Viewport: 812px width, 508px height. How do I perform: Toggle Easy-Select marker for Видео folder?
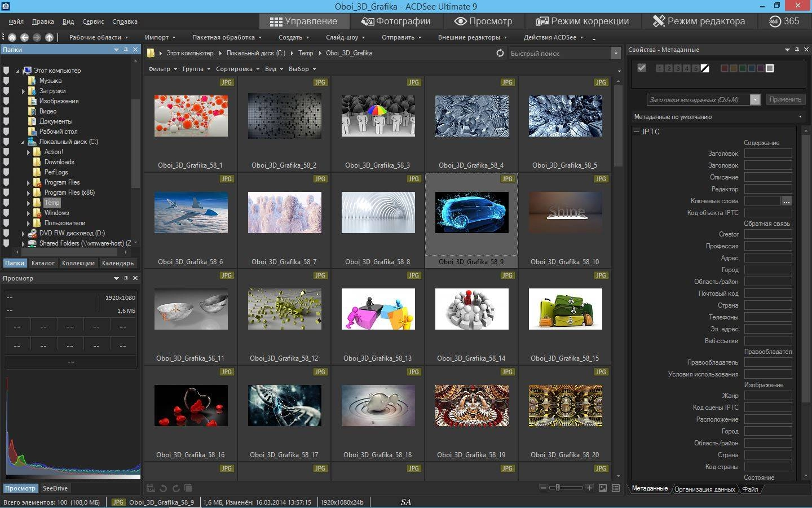point(6,111)
